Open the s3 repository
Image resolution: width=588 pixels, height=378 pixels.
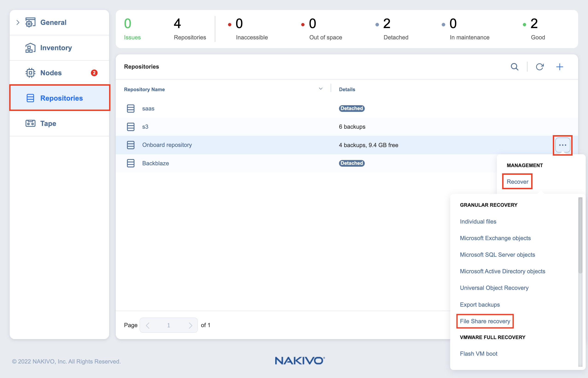145,127
